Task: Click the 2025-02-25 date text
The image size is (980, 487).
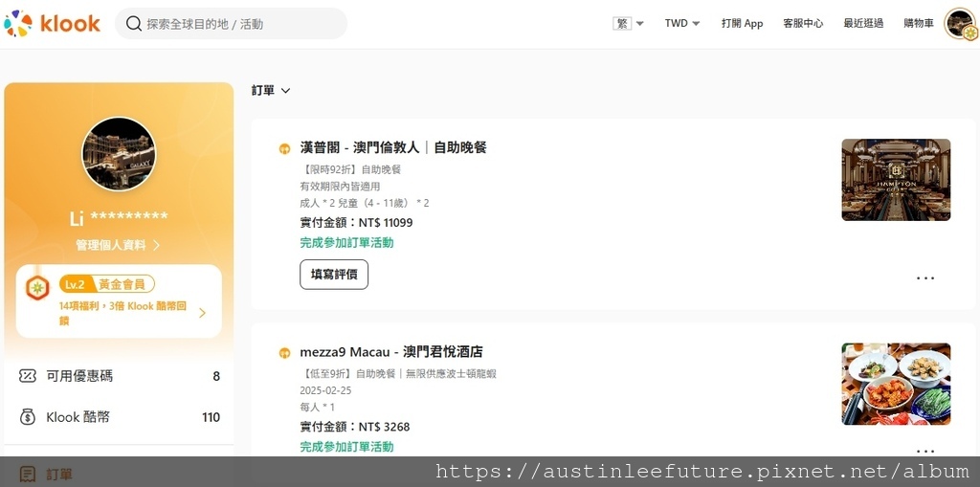Action: coord(325,390)
